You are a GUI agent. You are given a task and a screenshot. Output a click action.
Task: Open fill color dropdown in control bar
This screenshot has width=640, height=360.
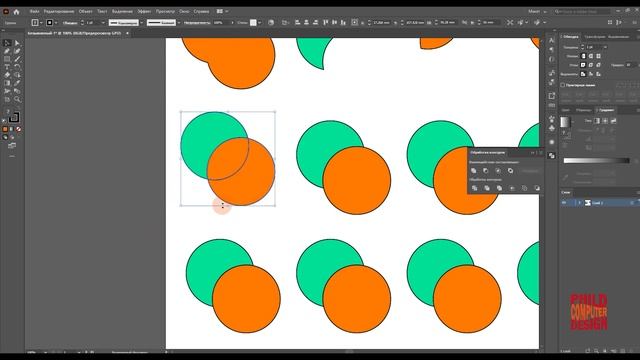click(x=41, y=23)
